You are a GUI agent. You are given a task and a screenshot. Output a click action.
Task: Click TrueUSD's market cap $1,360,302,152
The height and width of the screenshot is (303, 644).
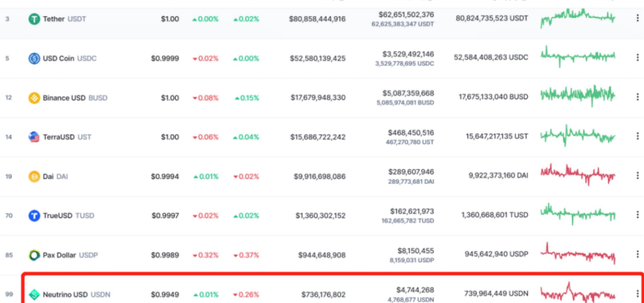tap(320, 216)
